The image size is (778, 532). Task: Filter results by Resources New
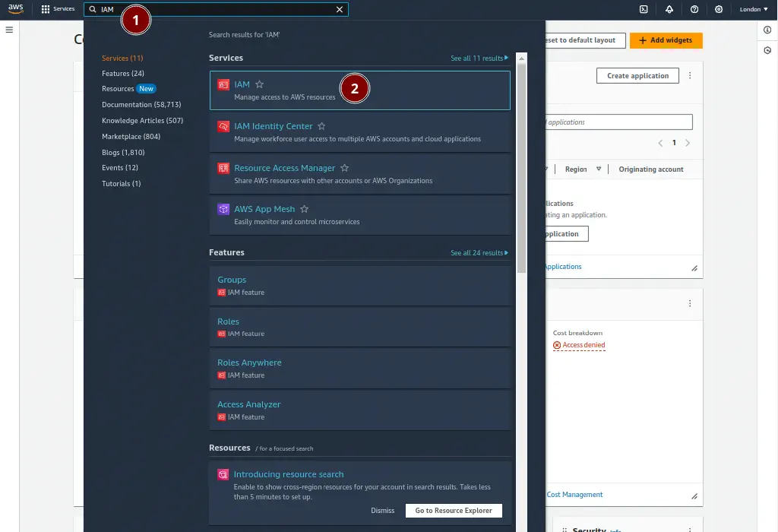click(x=129, y=89)
